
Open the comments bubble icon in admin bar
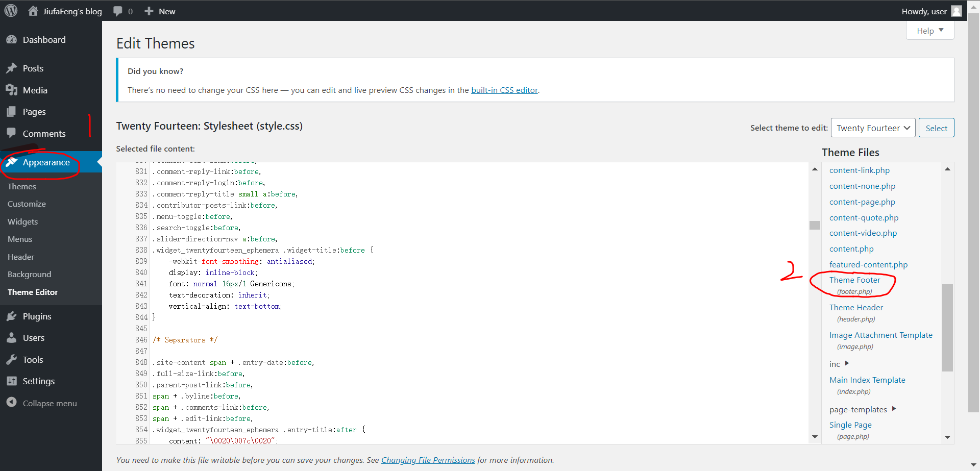[118, 11]
